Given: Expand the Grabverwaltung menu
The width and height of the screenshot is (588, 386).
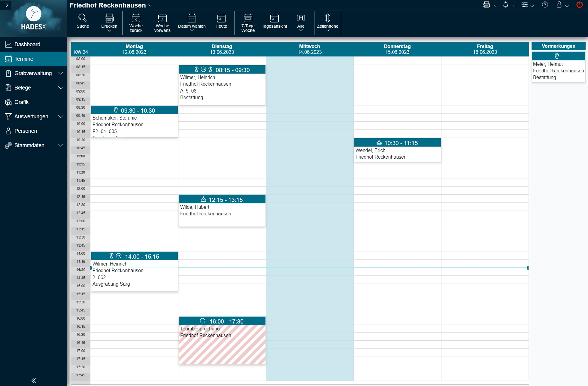Looking at the screenshot, I should click(34, 73).
